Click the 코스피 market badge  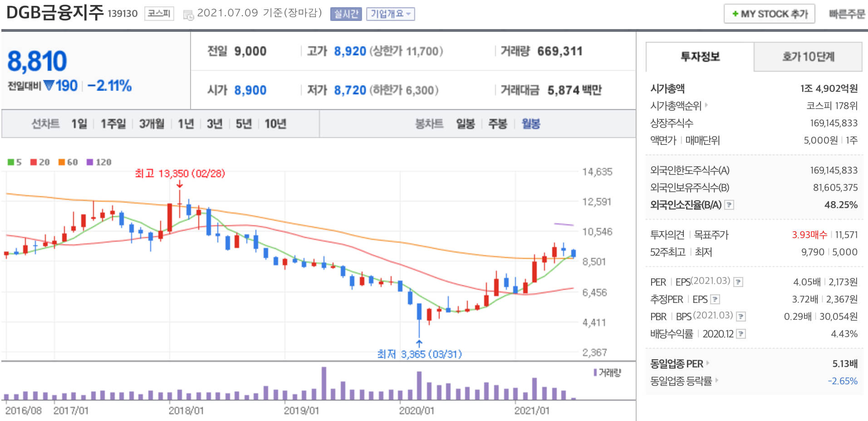tap(159, 14)
